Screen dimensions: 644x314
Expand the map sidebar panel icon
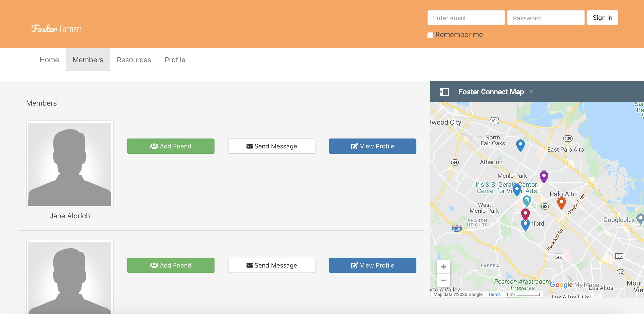point(444,92)
